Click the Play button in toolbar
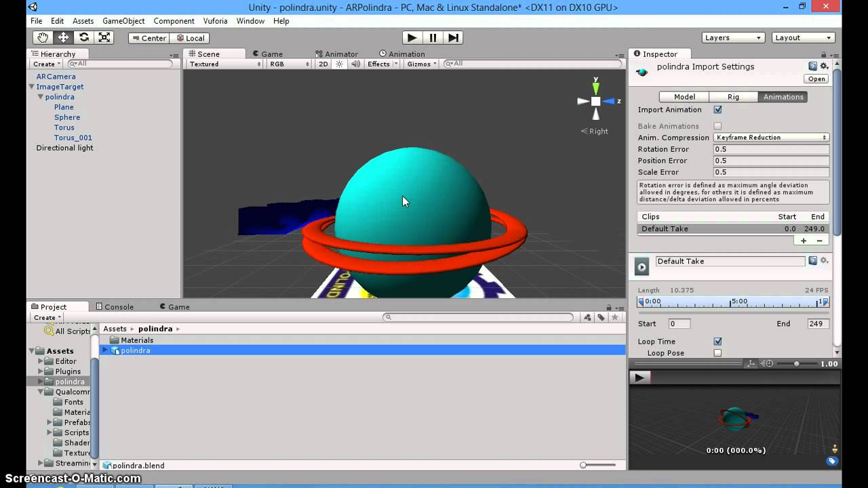This screenshot has width=868, height=488. point(412,38)
